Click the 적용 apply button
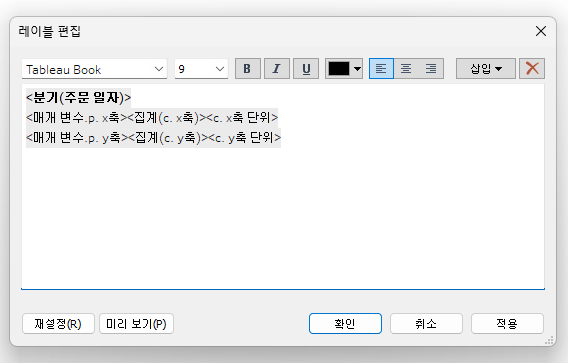 point(507,324)
